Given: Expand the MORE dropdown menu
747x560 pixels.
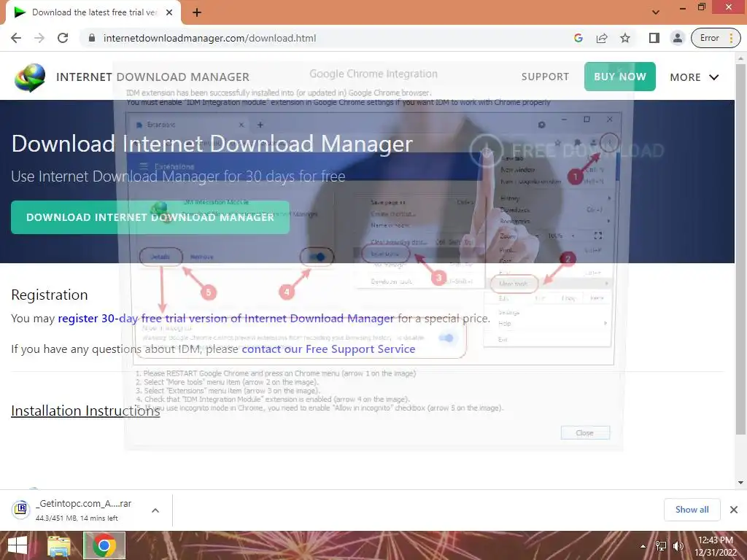Looking at the screenshot, I should click(x=694, y=77).
